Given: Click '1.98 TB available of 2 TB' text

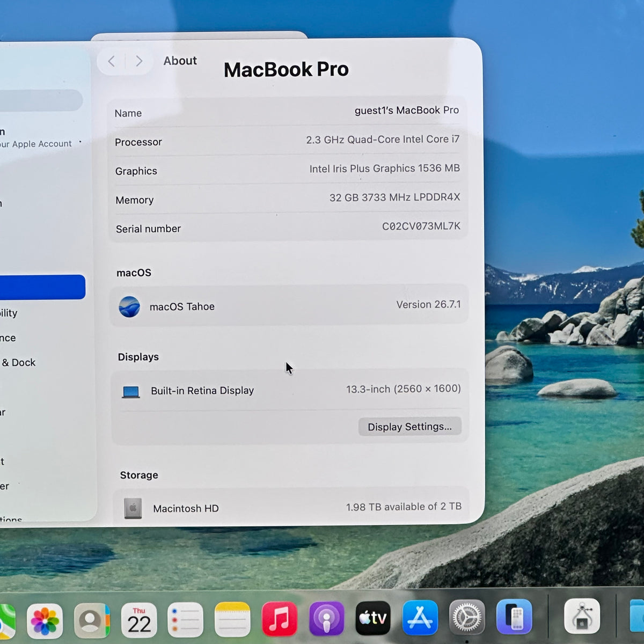Looking at the screenshot, I should (x=404, y=507).
